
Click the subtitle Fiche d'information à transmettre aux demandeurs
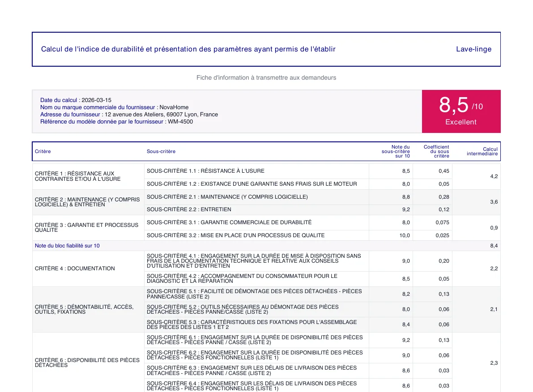point(266,77)
